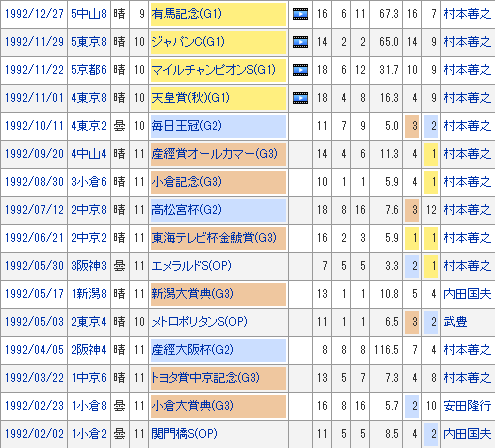Viewport: 495px width, 448px height.
Task: Open the 5京都6 meeting link
Action: (89, 70)
